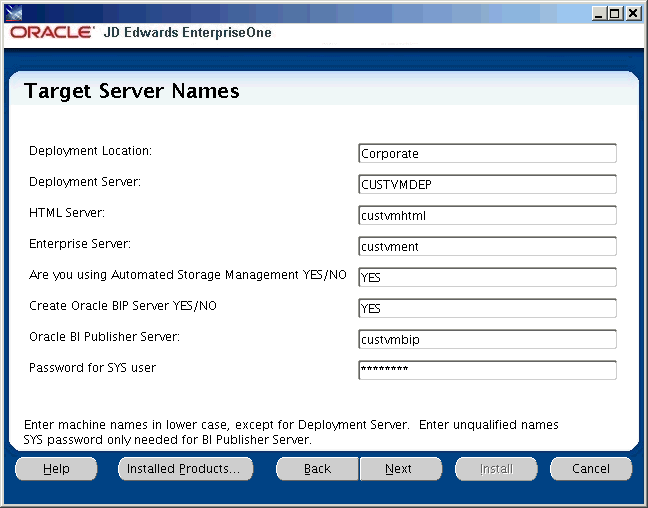Focus Automated Storage Management YES/NO field
The height and width of the screenshot is (508, 648).
(488, 277)
